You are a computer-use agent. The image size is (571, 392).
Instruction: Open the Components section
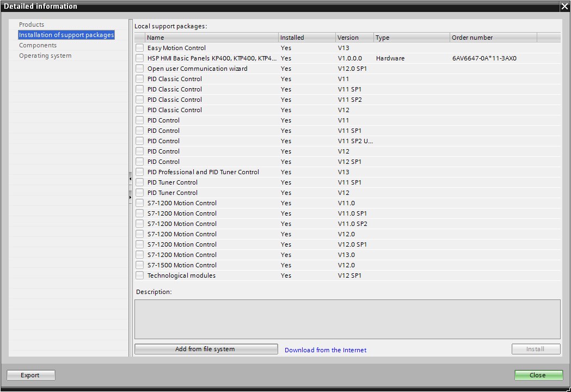(x=38, y=45)
